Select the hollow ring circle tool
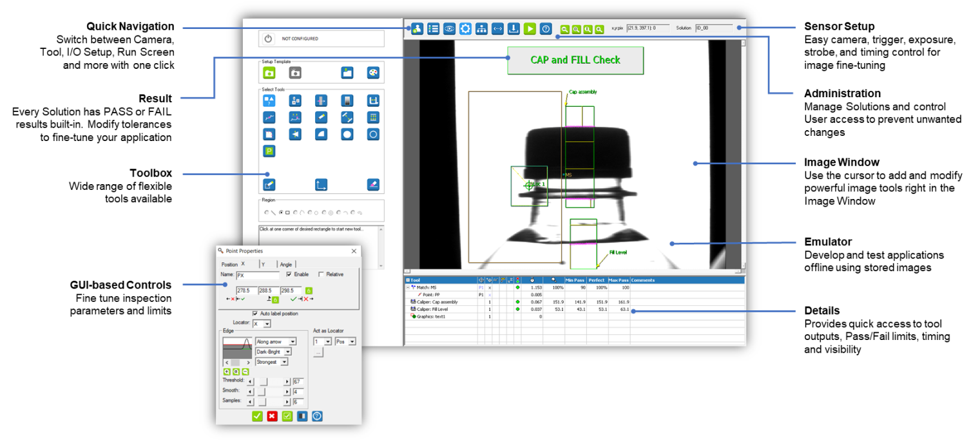Viewport: 980px width, 443px height. click(x=372, y=134)
